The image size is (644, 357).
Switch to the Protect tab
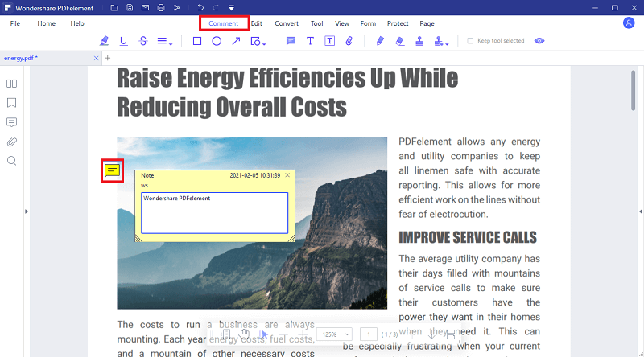coord(397,23)
